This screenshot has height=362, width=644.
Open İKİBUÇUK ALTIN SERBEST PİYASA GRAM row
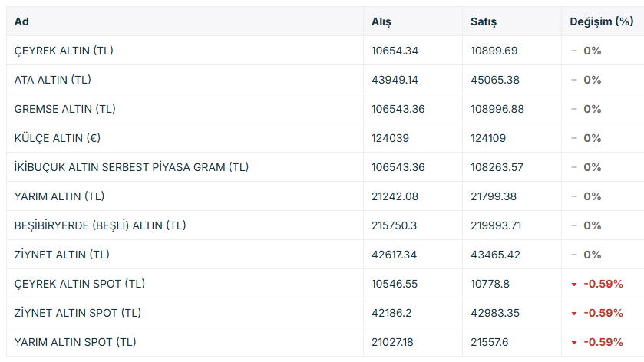tap(325, 167)
